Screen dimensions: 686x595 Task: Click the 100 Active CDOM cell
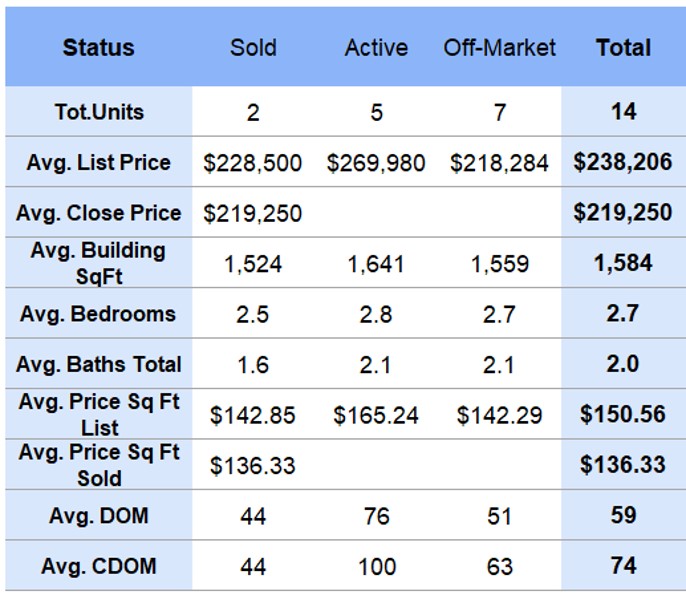coord(376,567)
